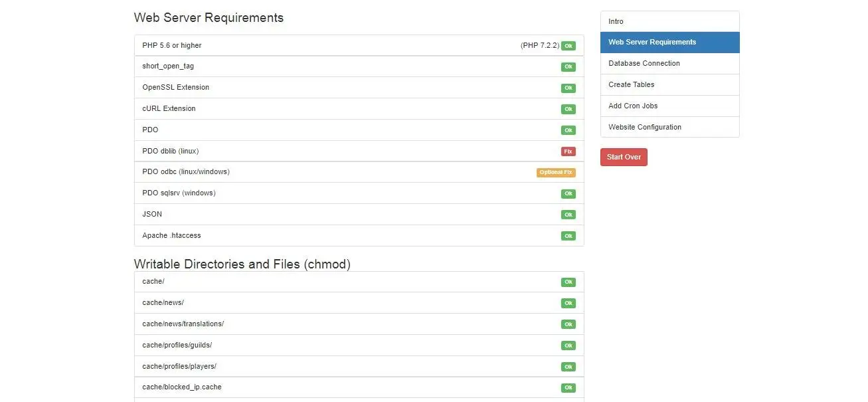
Task: Click Ok badge for OpenSSL Extension
Action: 568,88
